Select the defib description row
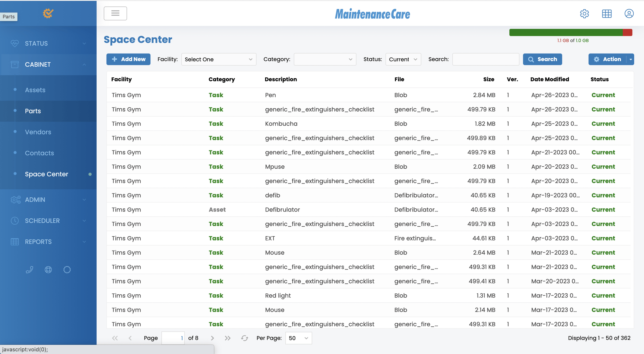This screenshot has height=354, width=644. pyautogui.click(x=369, y=195)
